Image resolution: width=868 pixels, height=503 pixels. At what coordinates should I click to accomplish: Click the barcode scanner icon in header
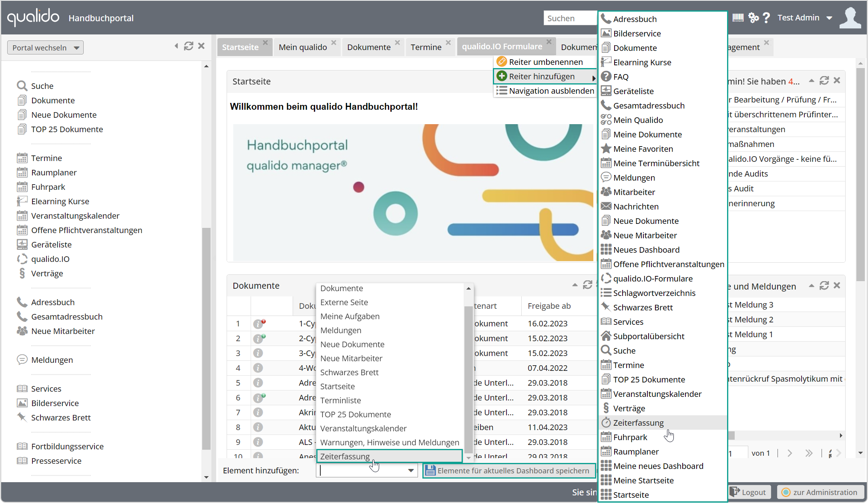738,18
